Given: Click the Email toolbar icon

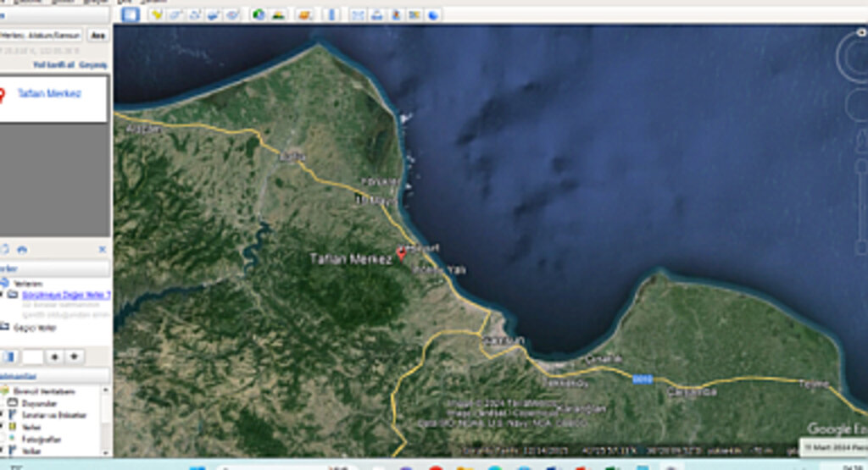Looking at the screenshot, I should tap(358, 15).
